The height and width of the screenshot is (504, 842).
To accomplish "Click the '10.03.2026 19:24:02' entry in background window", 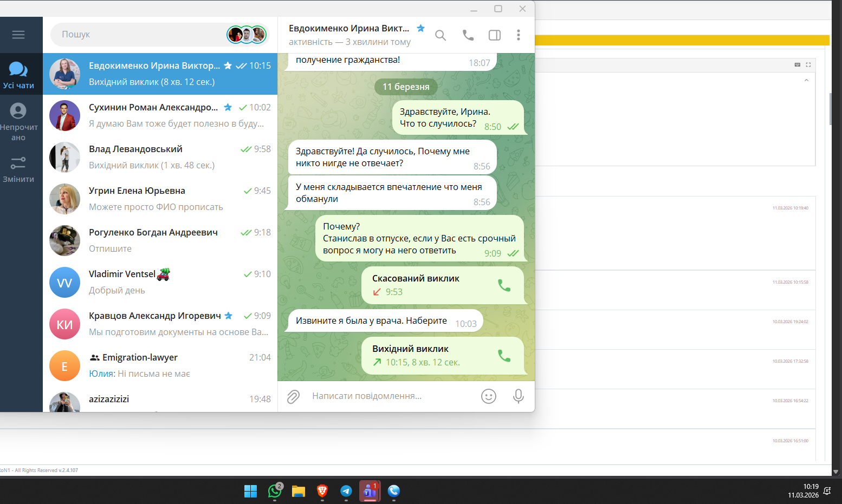I will [x=790, y=322].
